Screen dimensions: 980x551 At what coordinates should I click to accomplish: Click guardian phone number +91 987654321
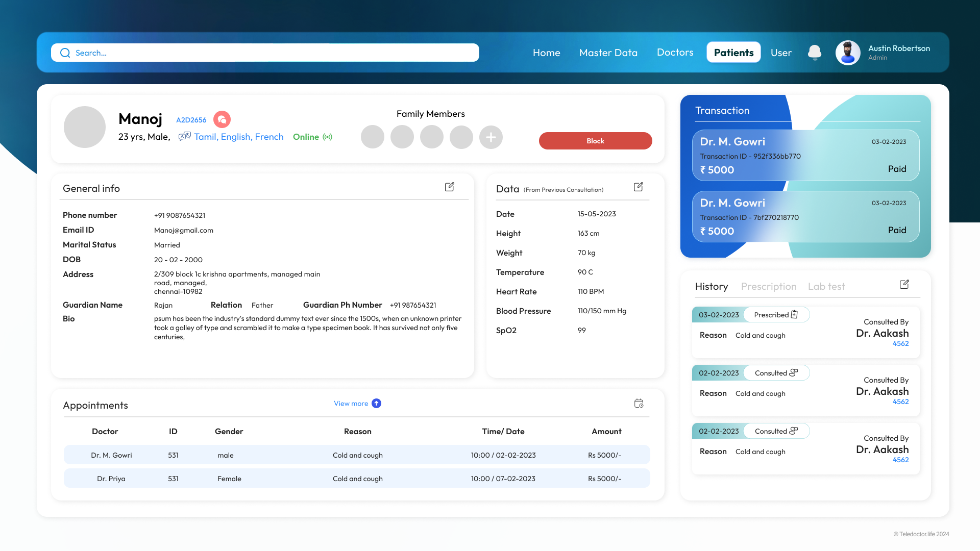pyautogui.click(x=413, y=306)
